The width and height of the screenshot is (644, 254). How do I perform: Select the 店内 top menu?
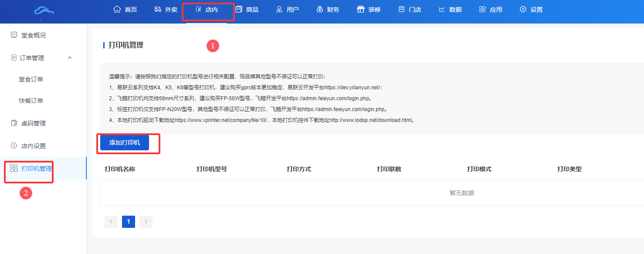[x=212, y=10]
